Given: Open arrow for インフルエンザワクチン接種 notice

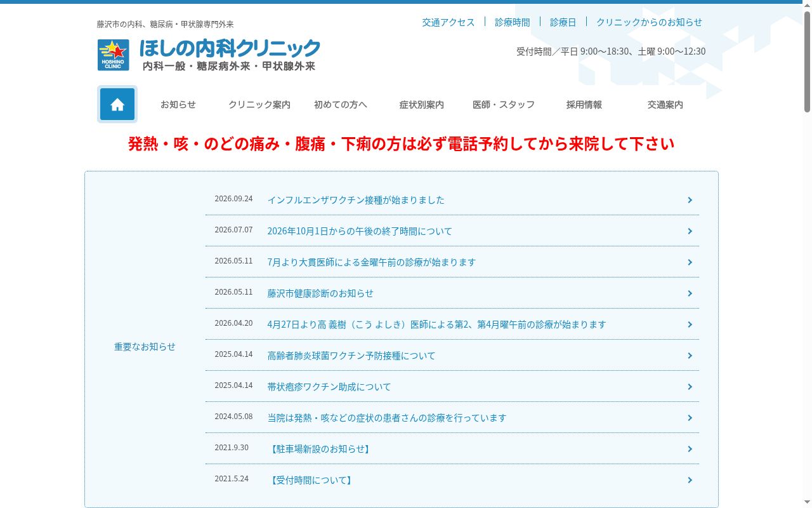Looking at the screenshot, I should (x=690, y=200).
